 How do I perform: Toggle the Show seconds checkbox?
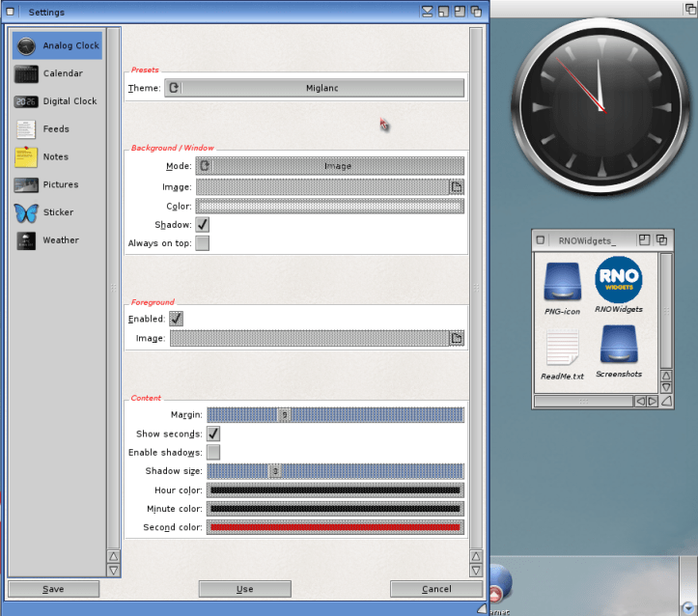click(213, 434)
